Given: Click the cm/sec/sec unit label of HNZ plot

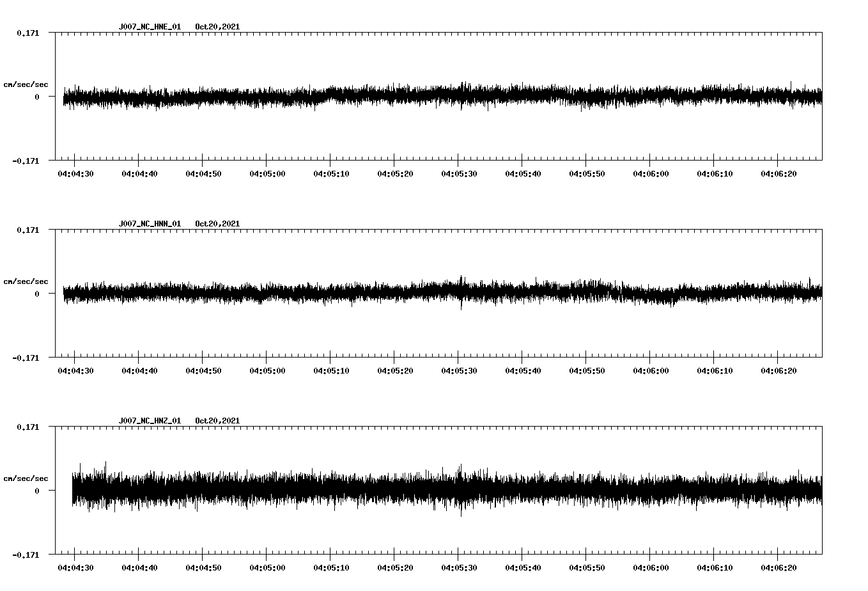Looking at the screenshot, I should [26, 478].
